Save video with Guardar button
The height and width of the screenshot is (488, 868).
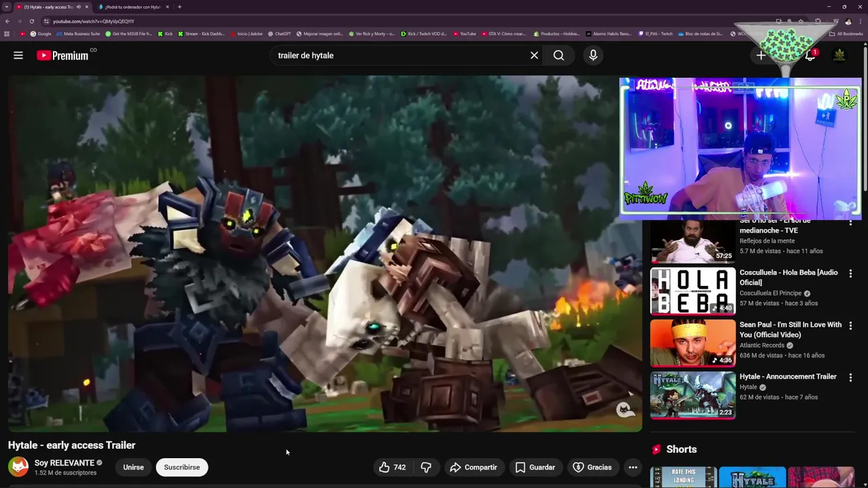coord(535,467)
